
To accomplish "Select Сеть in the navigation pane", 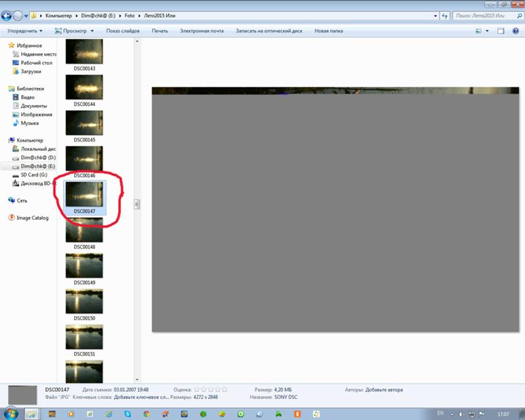I will tap(18, 201).
